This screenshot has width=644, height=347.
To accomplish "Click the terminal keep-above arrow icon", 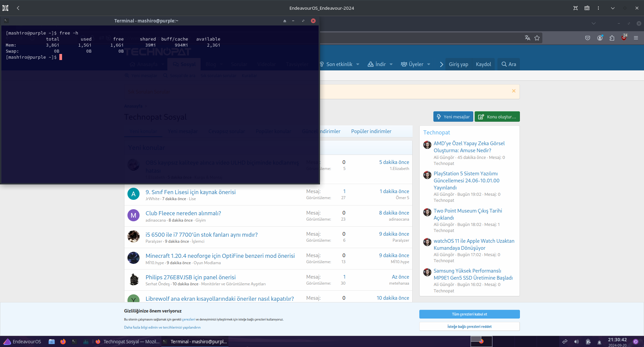I will (x=285, y=21).
